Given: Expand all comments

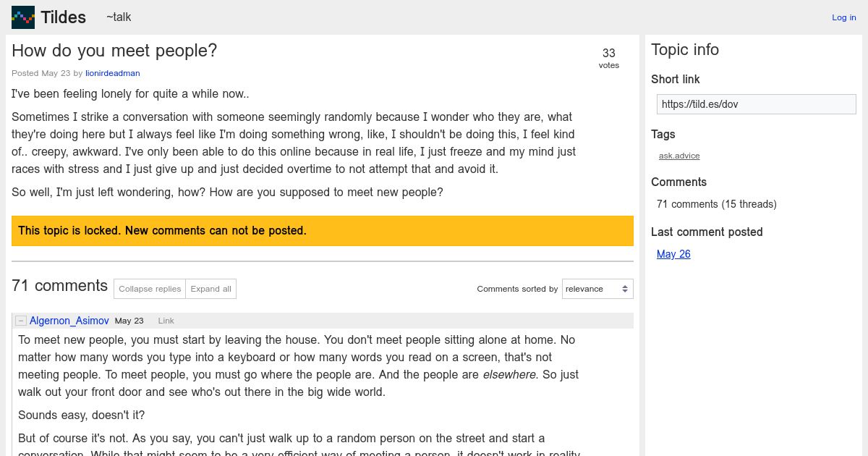Looking at the screenshot, I should [210, 289].
